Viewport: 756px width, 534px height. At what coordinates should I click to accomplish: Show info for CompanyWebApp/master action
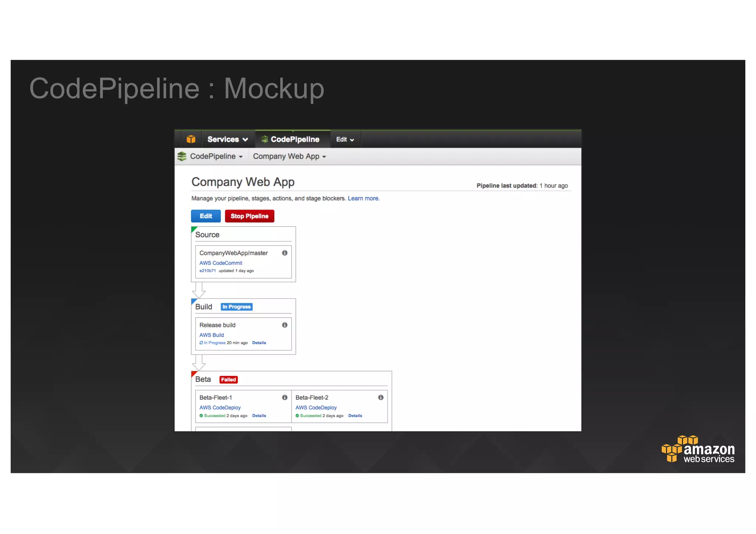pos(285,253)
